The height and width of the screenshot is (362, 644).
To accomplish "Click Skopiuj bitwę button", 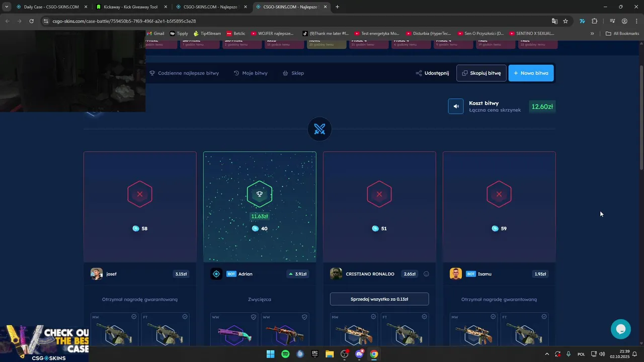I will 481,73.
